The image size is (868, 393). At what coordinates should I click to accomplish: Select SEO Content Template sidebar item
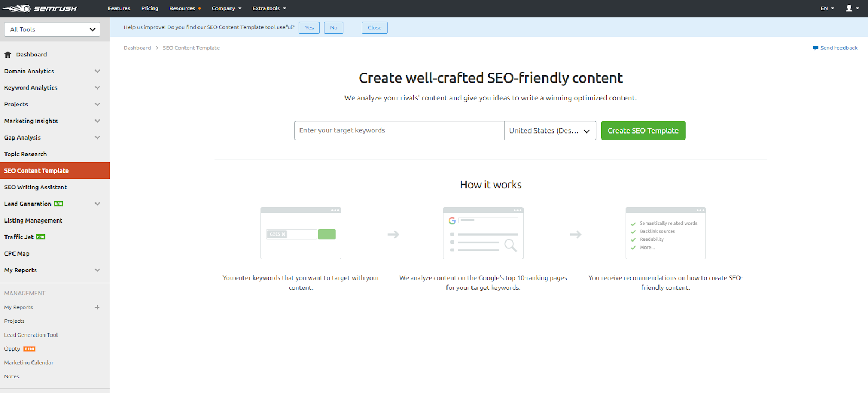coord(55,170)
